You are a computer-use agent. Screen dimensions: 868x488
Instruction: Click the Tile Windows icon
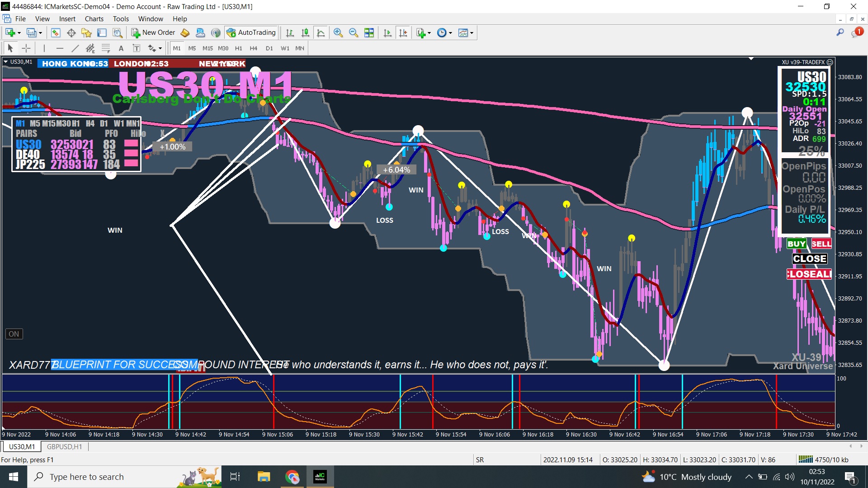coord(369,33)
